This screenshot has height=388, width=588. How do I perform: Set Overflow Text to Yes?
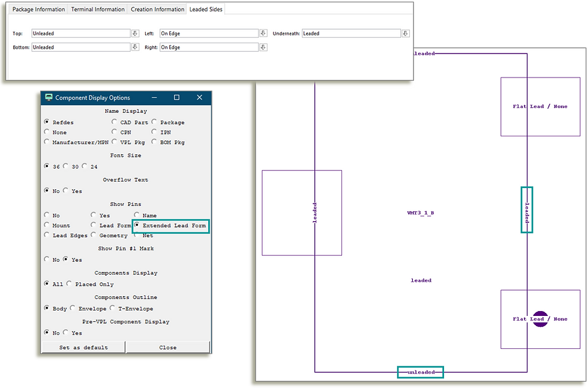point(65,190)
